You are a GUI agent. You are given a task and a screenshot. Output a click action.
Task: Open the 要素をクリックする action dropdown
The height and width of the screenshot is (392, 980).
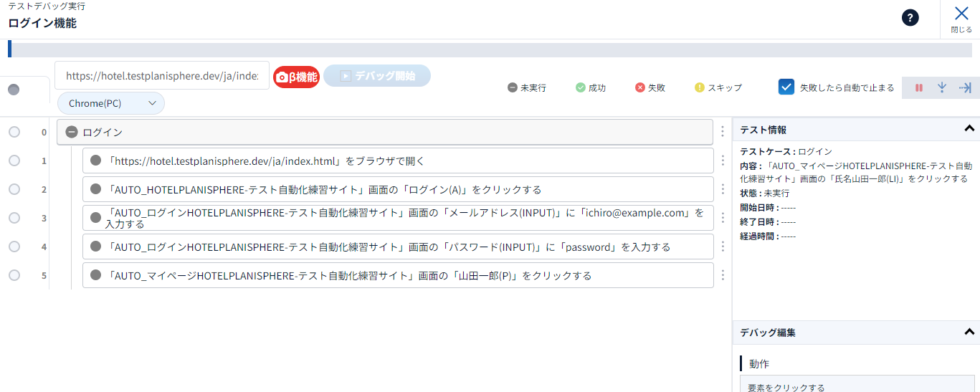pos(857,384)
